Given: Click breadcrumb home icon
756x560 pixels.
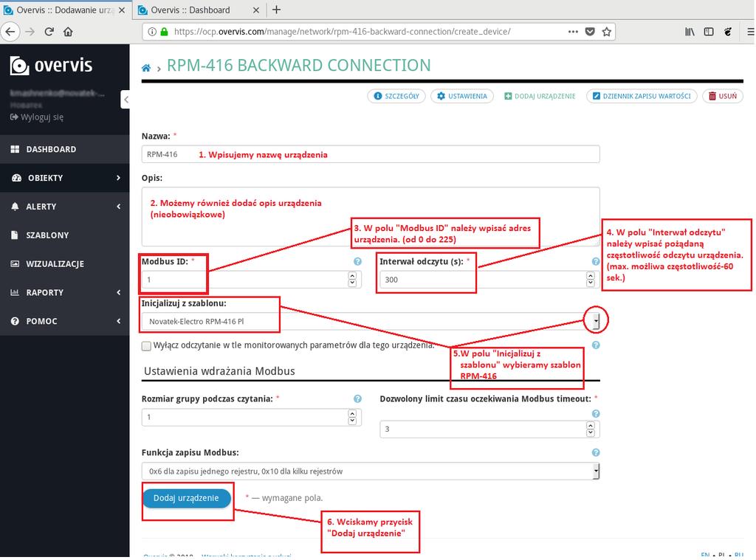Looking at the screenshot, I should coord(146,68).
